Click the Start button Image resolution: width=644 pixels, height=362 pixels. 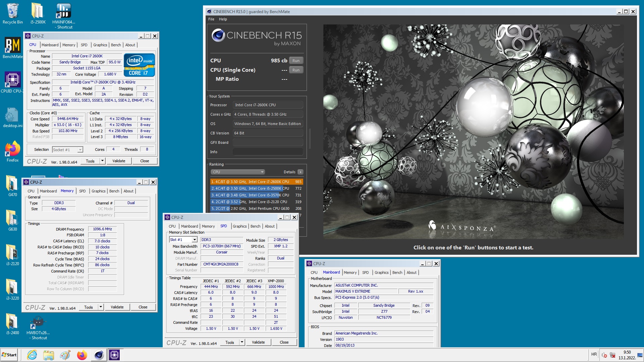[x=9, y=355]
